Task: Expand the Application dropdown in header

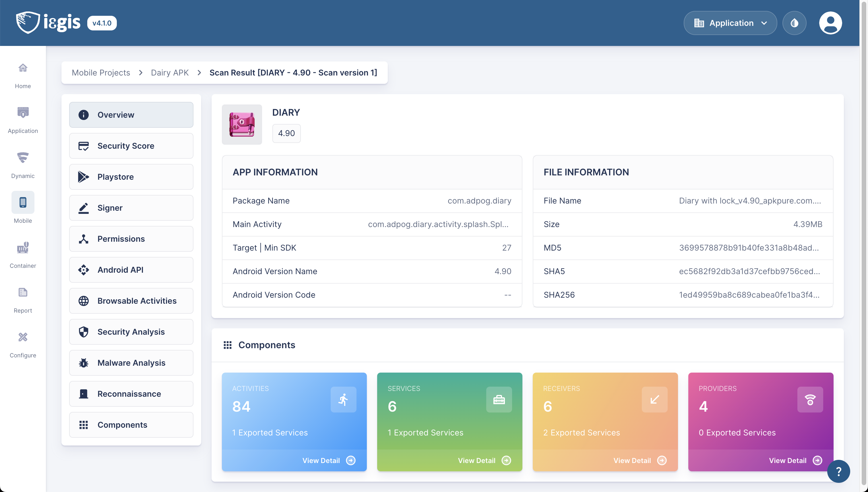Action: point(730,23)
